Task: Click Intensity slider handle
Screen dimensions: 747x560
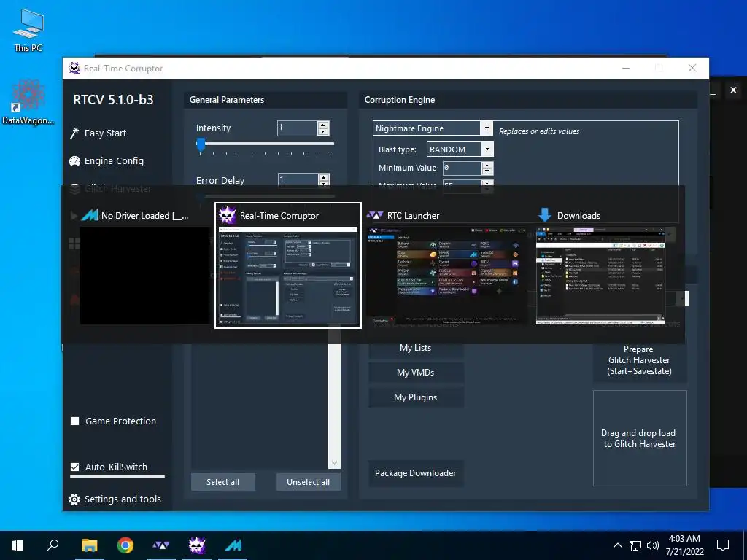Action: (x=201, y=144)
